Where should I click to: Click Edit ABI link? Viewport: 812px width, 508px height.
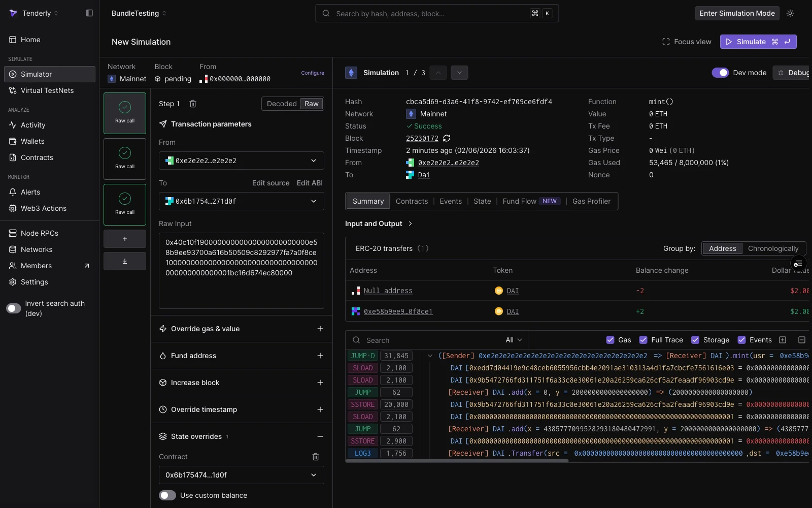[310, 183]
